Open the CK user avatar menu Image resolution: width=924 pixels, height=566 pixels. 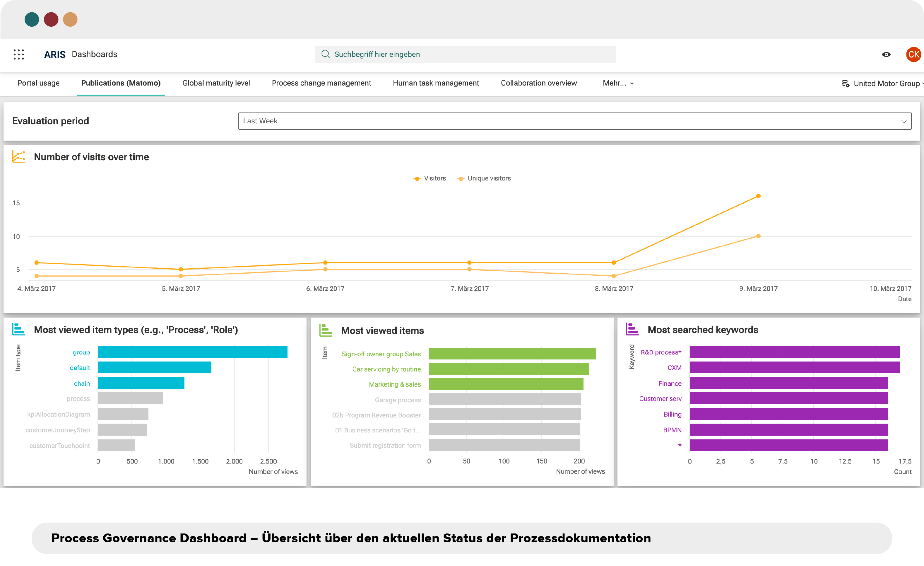tap(913, 54)
